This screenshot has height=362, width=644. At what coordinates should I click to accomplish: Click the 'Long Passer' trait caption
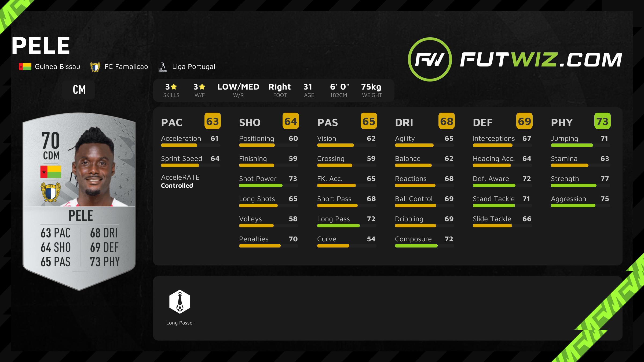pos(180,323)
